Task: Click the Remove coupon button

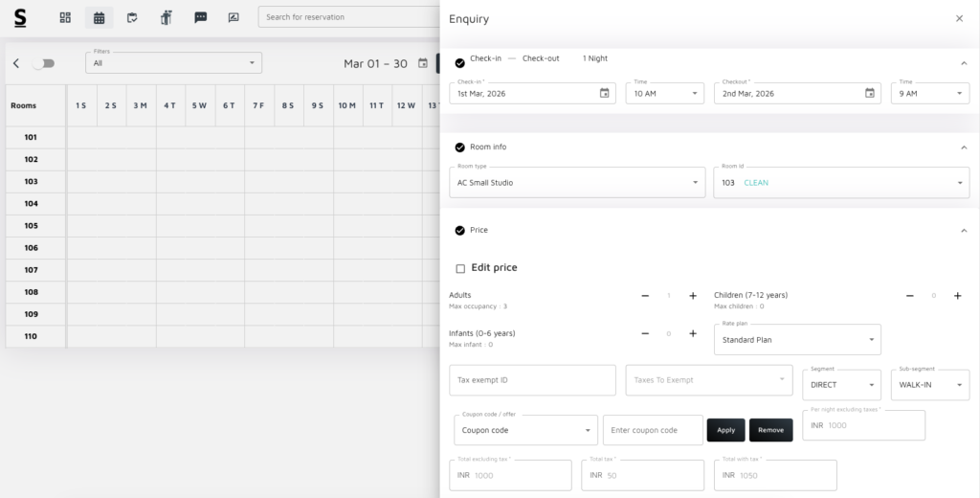Action: pos(770,430)
